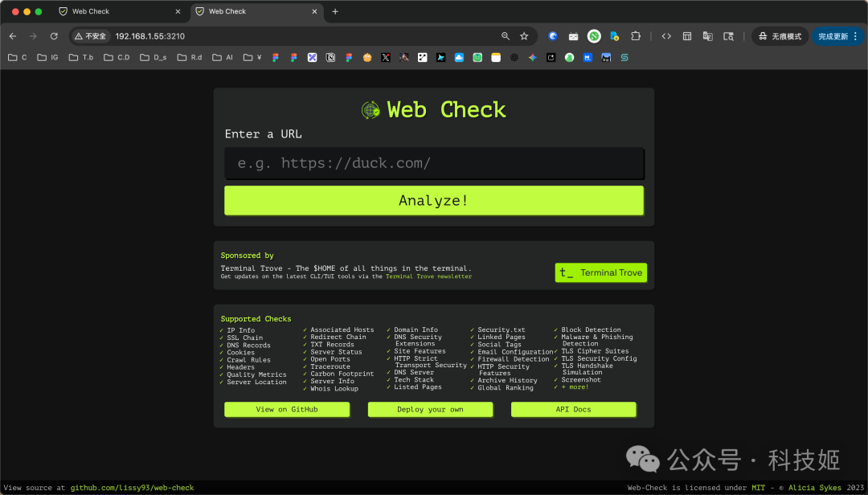Screen dimensions: 868x495
Task: Open the MIT license link
Action: tap(758, 488)
